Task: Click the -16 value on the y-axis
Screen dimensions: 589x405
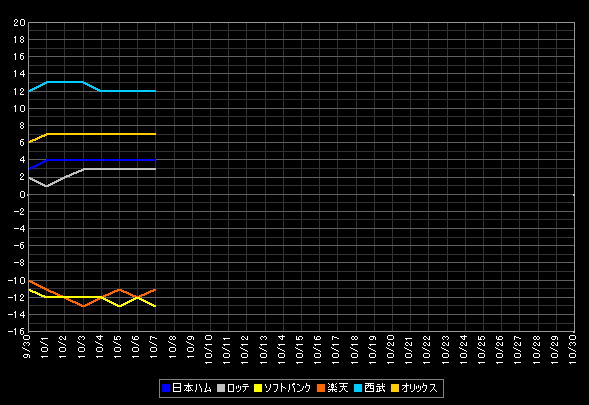Action: pos(17,332)
